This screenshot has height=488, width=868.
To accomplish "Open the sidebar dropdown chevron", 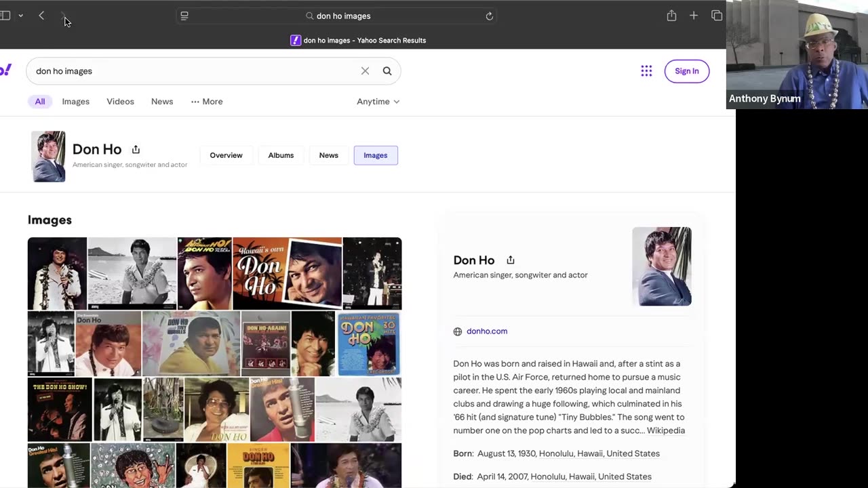I will coord(20,16).
